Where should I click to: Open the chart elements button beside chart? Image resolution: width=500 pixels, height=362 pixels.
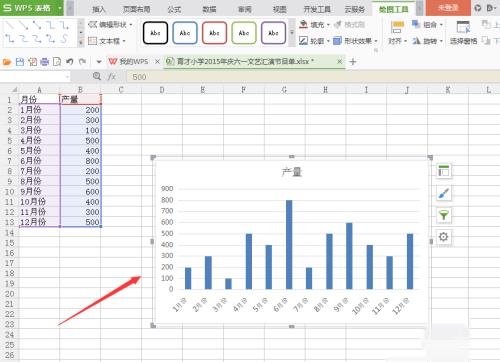[x=444, y=171]
